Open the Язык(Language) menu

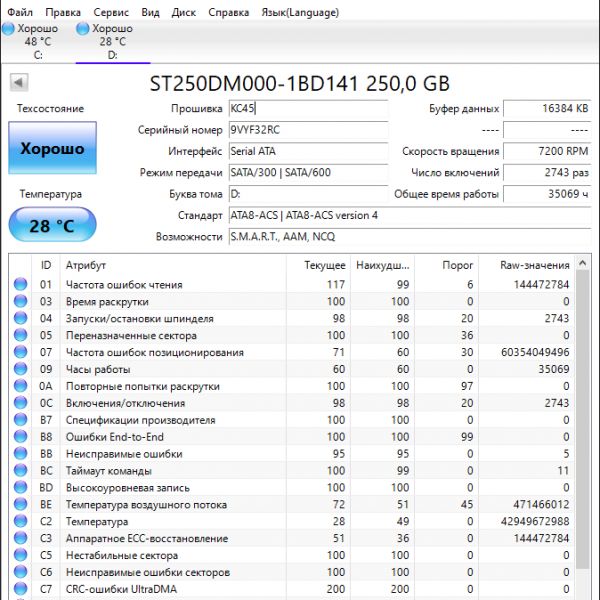(x=300, y=12)
